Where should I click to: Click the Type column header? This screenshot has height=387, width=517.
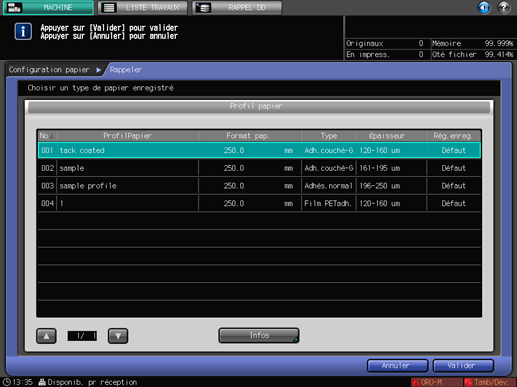pos(329,136)
